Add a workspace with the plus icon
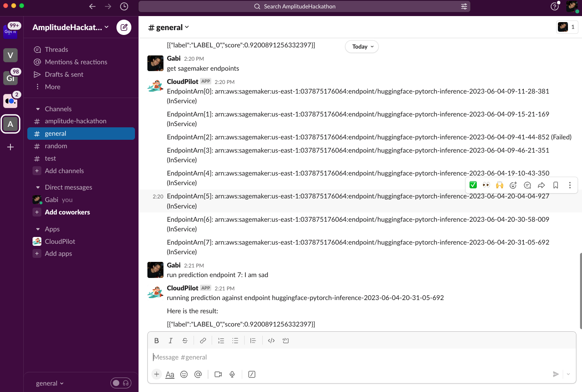The height and width of the screenshot is (392, 582). (10, 147)
